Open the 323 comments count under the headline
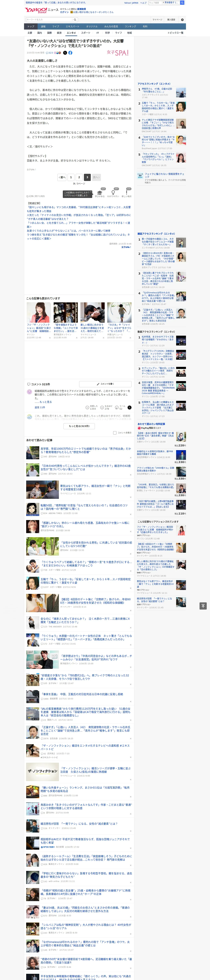Viewport: 210px width, 980px height. click(50, 53)
